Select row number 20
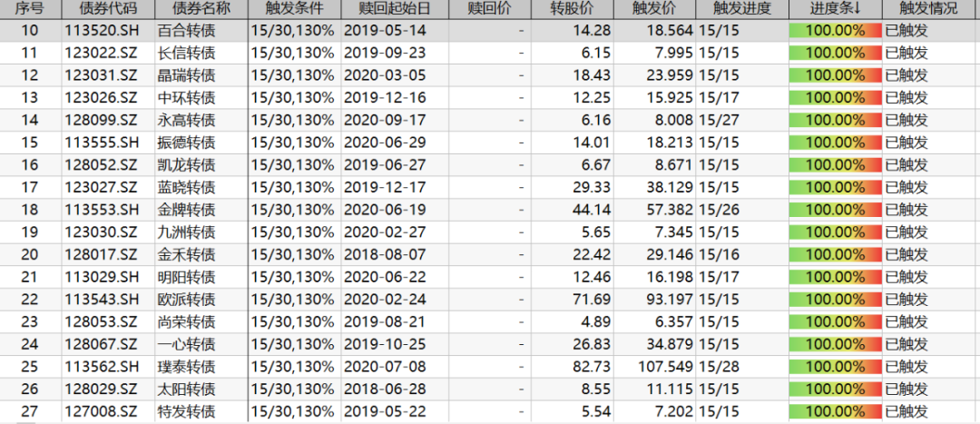Screen dimensions: 980x424 coord(29,254)
